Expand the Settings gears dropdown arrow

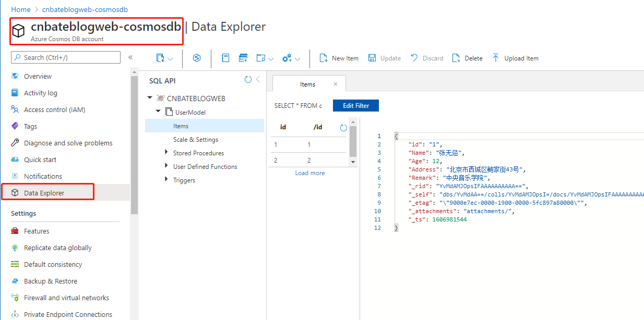pyautogui.click(x=297, y=59)
